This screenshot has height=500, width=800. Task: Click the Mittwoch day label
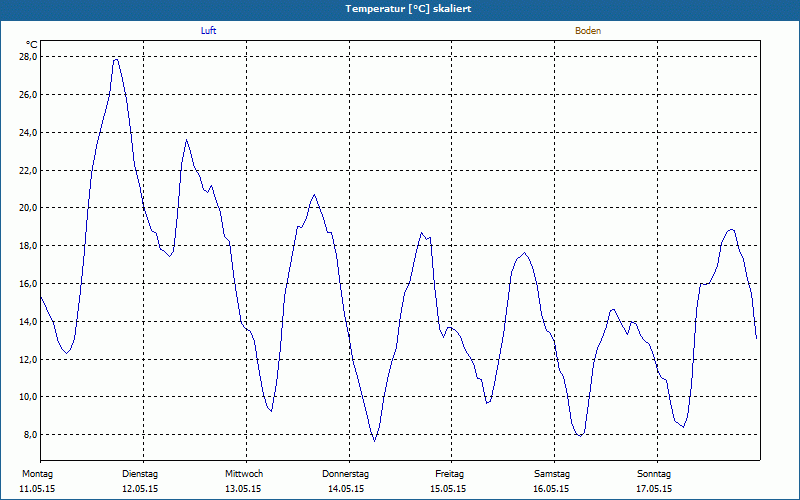coord(244,474)
